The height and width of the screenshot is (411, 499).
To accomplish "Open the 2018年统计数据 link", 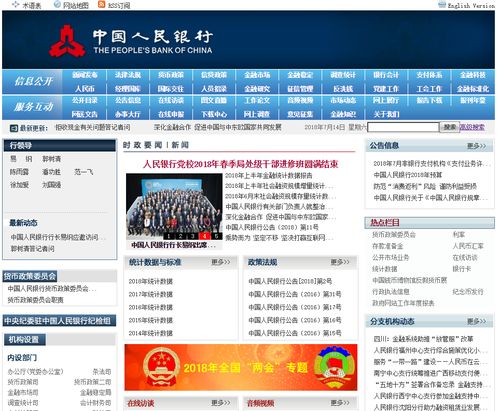I will (x=151, y=281).
